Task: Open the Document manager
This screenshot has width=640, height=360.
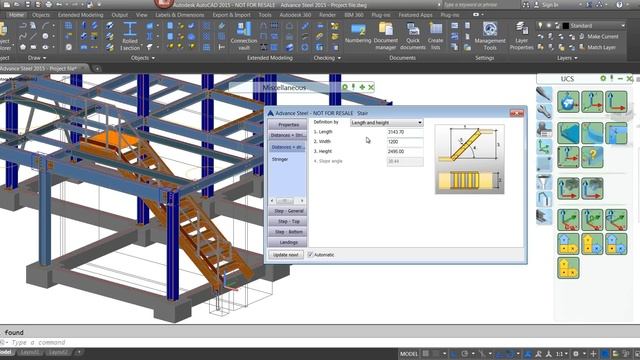Action: 386,36
